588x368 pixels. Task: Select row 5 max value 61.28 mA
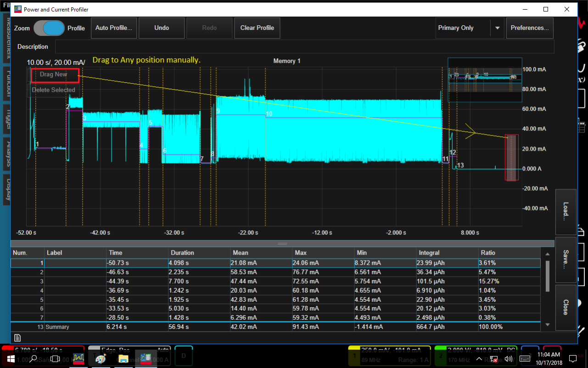point(323,300)
